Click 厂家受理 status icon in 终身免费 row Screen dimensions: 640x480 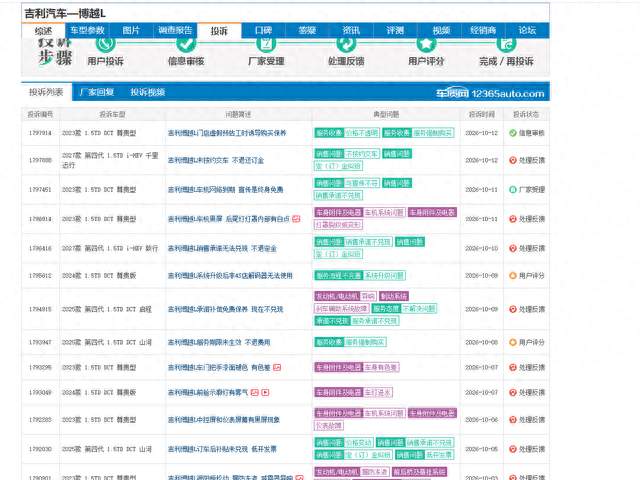(513, 189)
